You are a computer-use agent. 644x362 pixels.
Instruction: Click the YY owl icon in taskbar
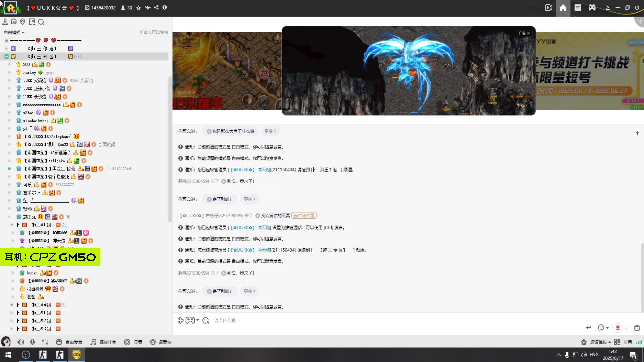(x=77, y=355)
